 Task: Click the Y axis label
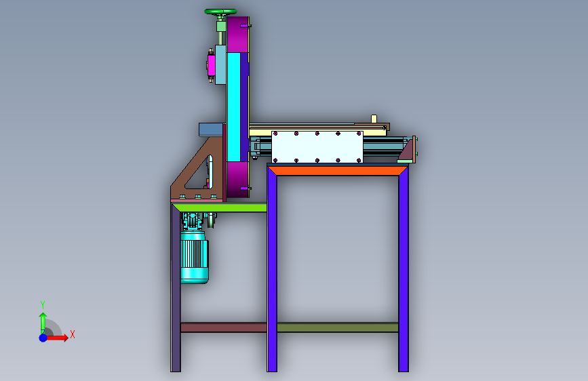[43, 304]
